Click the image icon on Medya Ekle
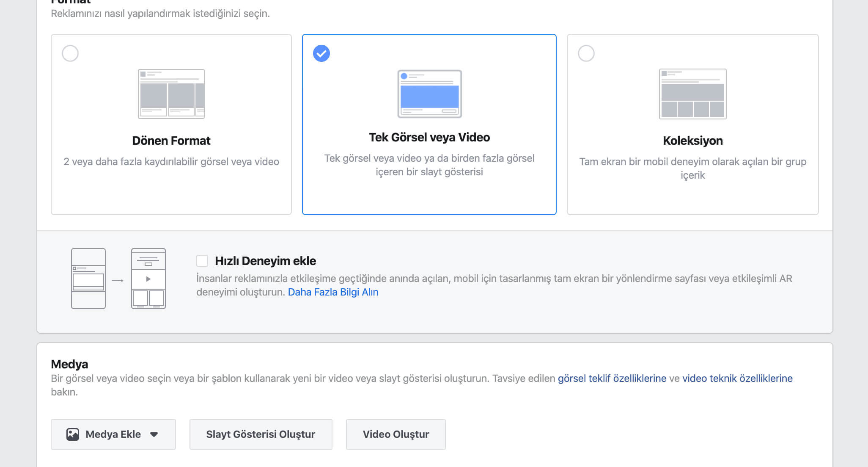The image size is (868, 467). click(73, 434)
